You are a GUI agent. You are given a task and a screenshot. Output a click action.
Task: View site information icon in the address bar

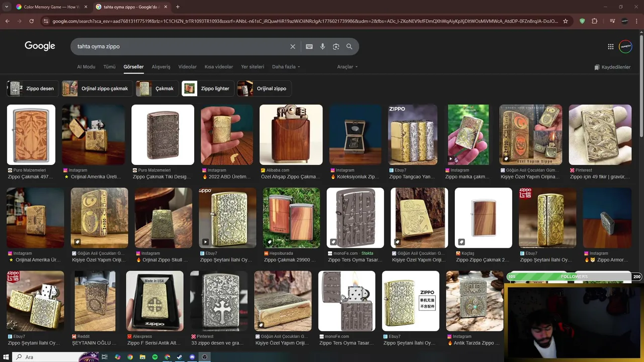[46, 21]
